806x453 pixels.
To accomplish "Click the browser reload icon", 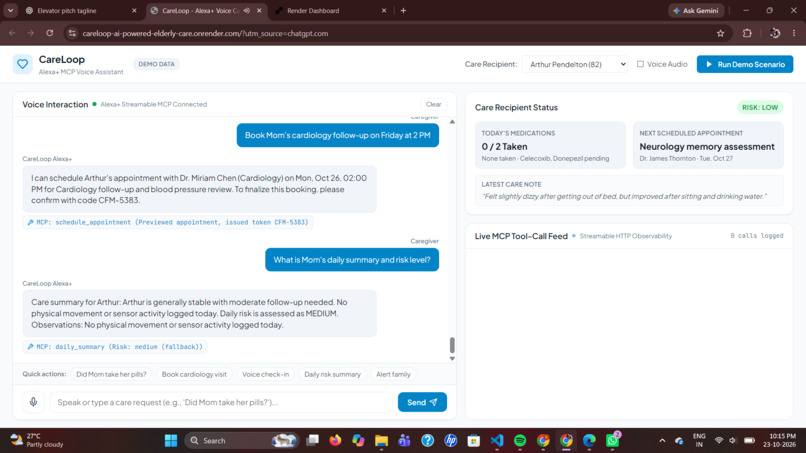I will (x=50, y=33).
